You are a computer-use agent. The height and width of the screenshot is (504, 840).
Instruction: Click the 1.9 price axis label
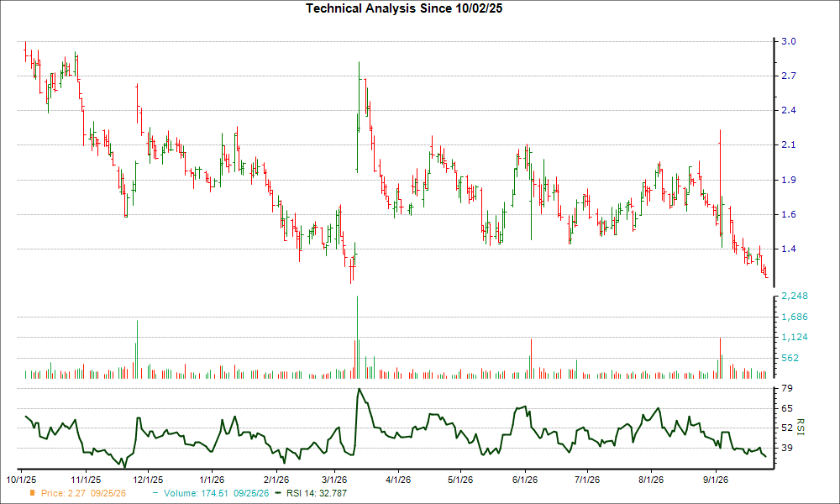click(789, 180)
